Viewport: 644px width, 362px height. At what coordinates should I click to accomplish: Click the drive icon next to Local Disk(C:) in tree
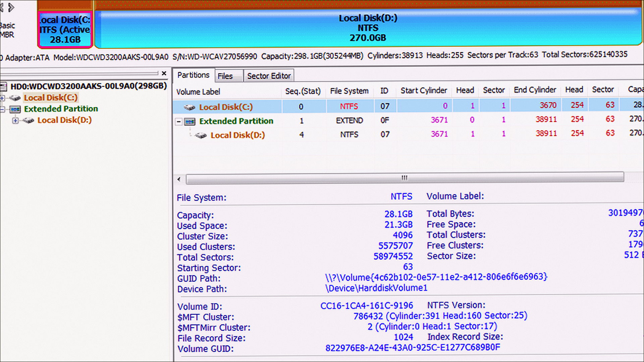click(x=15, y=98)
